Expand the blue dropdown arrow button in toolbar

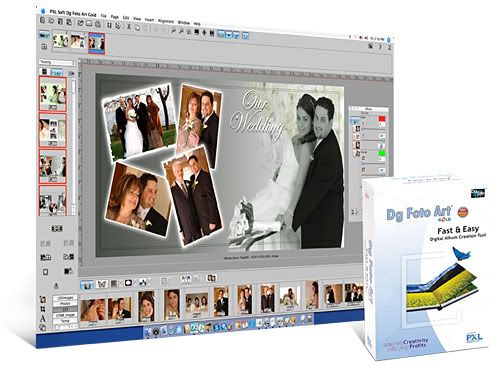click(x=229, y=34)
